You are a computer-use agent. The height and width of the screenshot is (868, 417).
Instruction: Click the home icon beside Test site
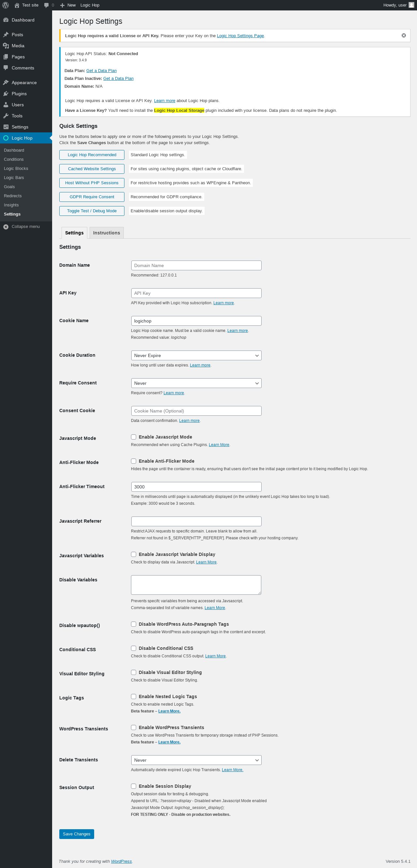tap(17, 5)
